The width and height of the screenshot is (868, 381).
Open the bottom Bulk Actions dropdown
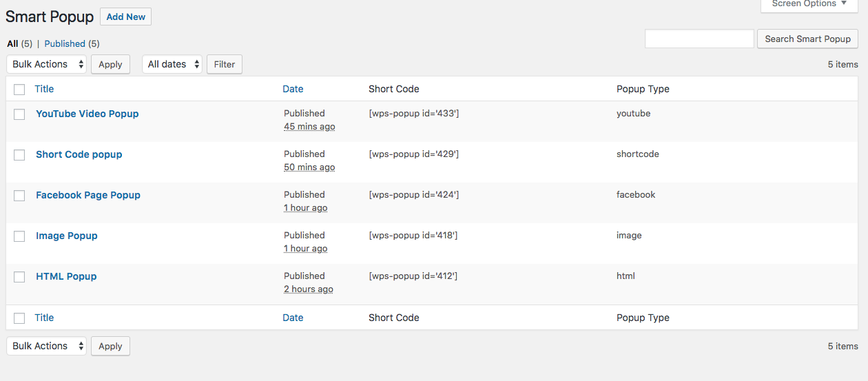47,346
